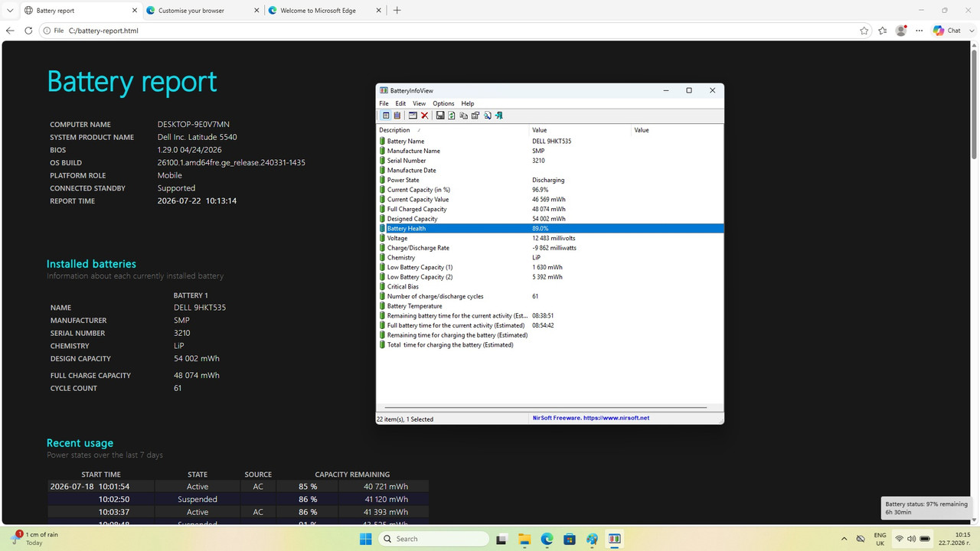This screenshot has height=551, width=980.
Task: Select the Show Battery Information toolbar icon
Action: coord(386,116)
